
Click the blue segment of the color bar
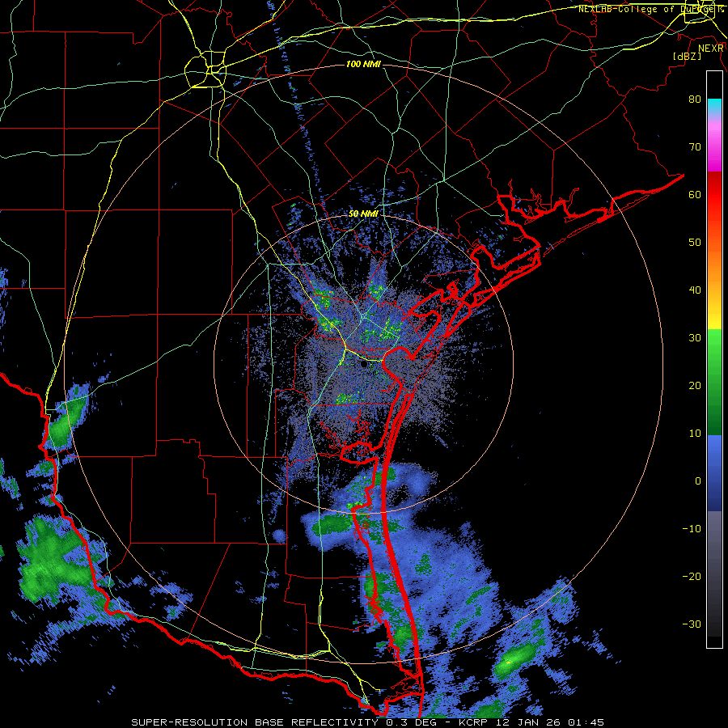click(714, 473)
